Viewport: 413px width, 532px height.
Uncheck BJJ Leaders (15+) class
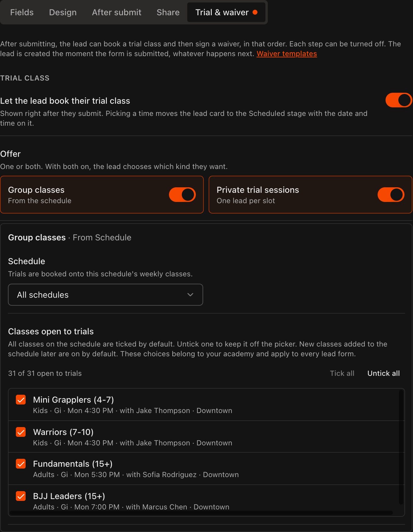pos(21,496)
